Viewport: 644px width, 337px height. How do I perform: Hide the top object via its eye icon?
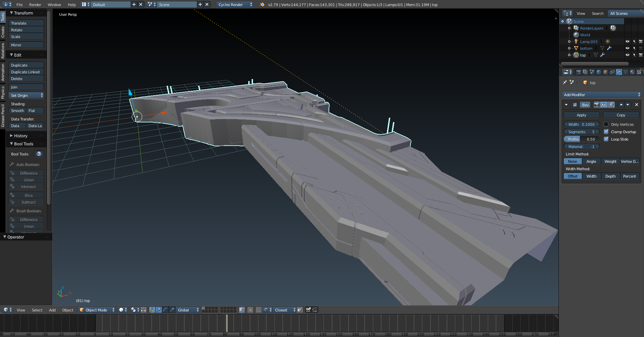tap(627, 55)
